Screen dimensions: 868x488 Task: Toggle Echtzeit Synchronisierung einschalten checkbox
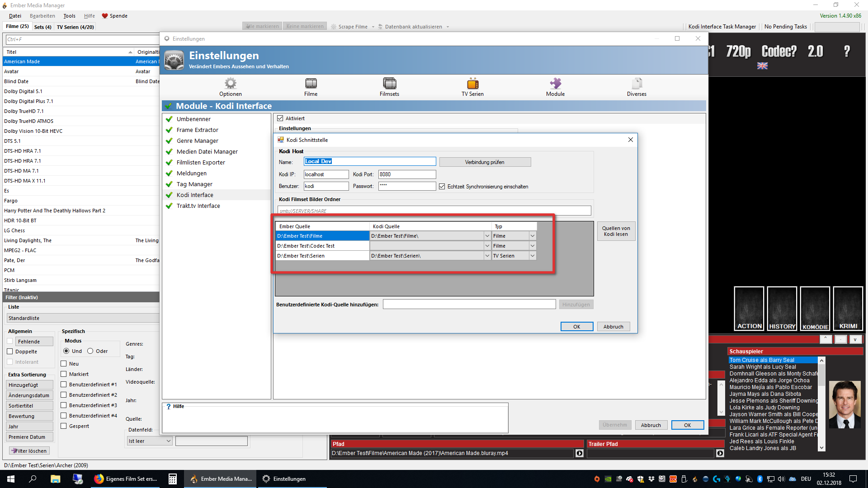pos(442,187)
